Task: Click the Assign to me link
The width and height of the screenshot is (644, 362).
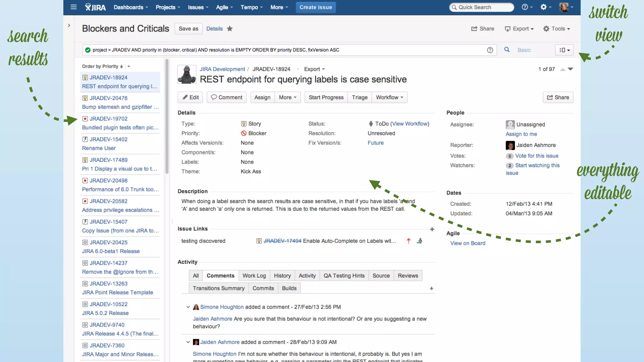Action: pos(521,134)
